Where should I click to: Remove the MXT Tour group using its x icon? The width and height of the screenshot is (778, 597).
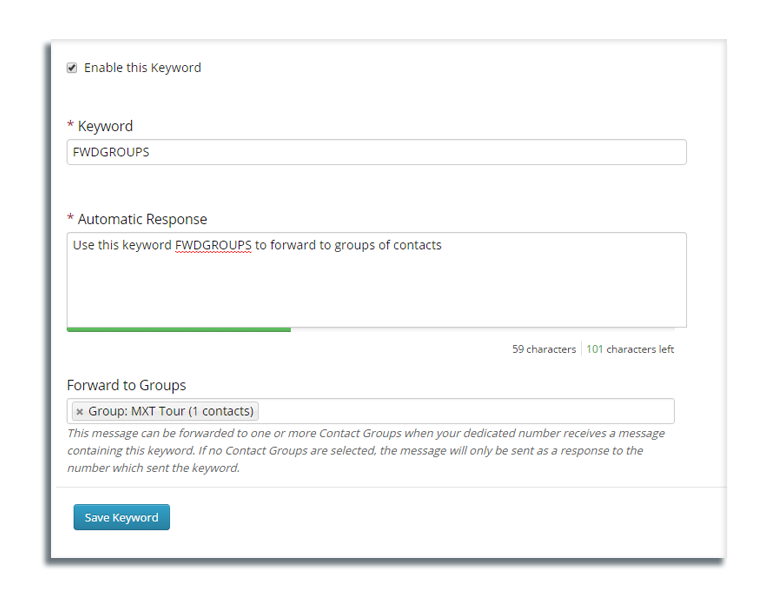click(x=80, y=412)
